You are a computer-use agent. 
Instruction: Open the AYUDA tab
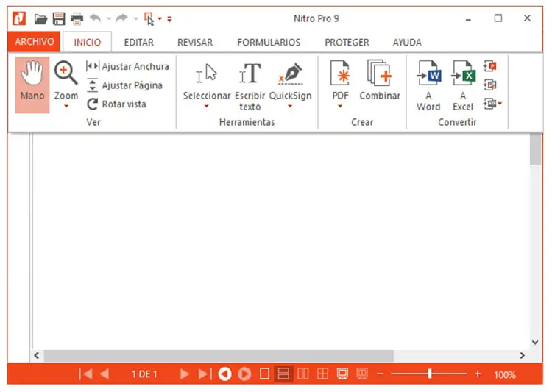pos(407,42)
